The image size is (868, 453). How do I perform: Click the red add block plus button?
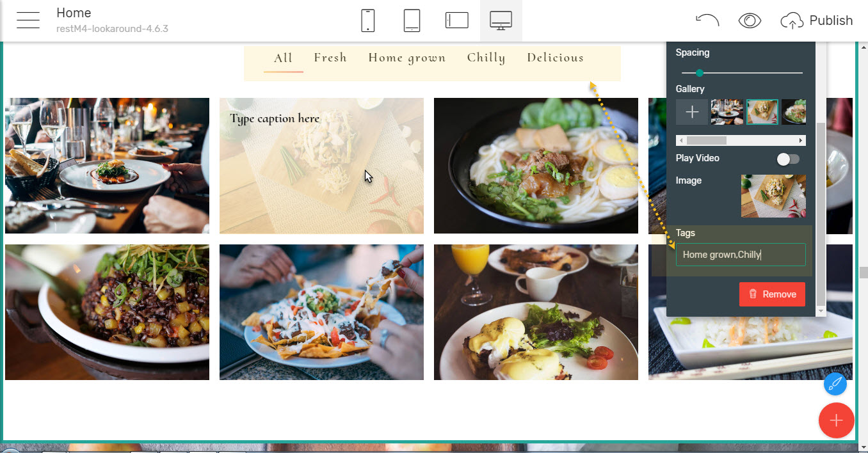tap(836, 420)
